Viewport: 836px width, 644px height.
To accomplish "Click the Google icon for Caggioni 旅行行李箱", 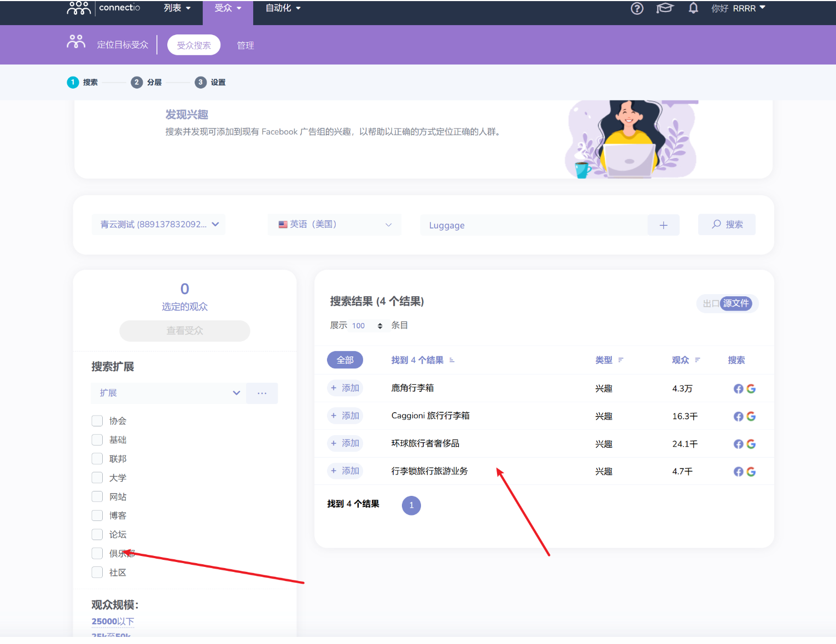I will click(751, 416).
